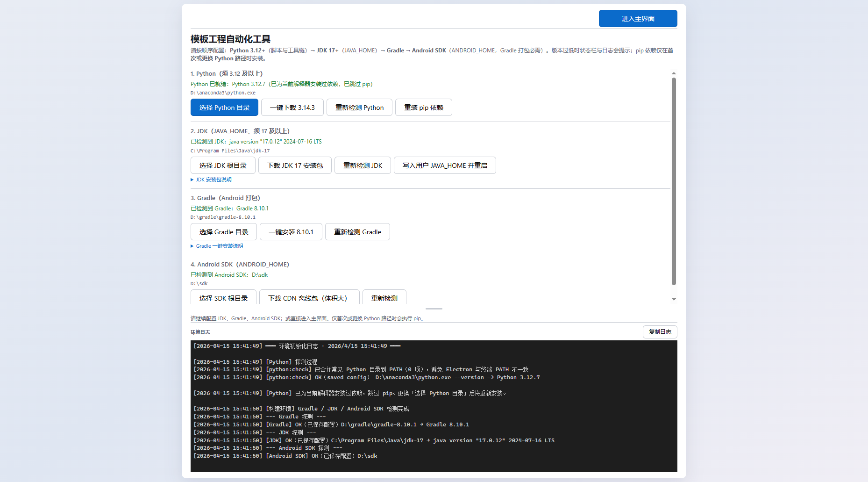The width and height of the screenshot is (868, 482).
Task: Click 选择 JDK 根目录 button
Action: click(223, 165)
